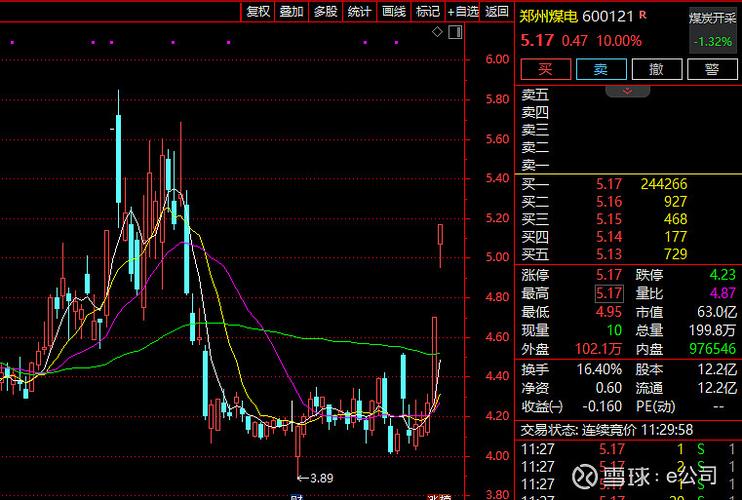Screen dimensions: 742x500
Task: Click the 买三 price 5.15
Action: coord(609,219)
